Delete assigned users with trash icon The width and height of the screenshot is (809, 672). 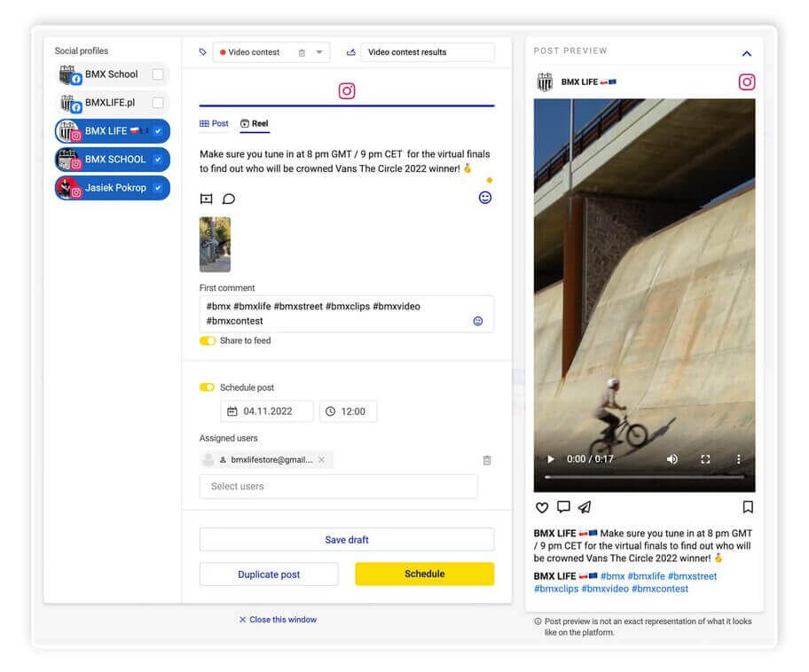click(486, 460)
